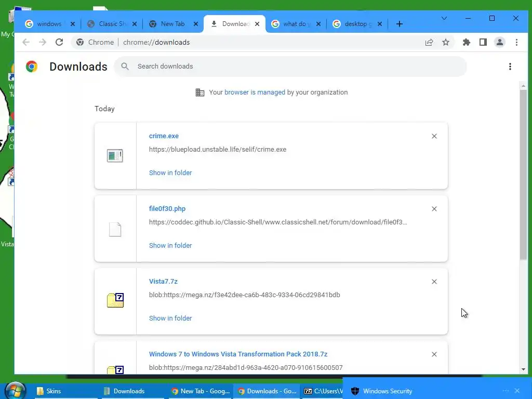Image resolution: width=532 pixels, height=399 pixels.
Task: Close the New Tab tab
Action: 196,24
